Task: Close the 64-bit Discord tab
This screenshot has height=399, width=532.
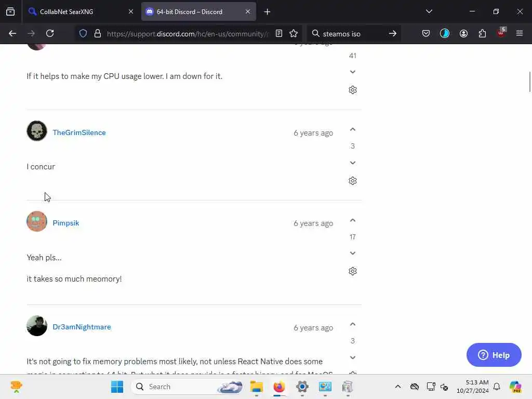Action: [248, 11]
